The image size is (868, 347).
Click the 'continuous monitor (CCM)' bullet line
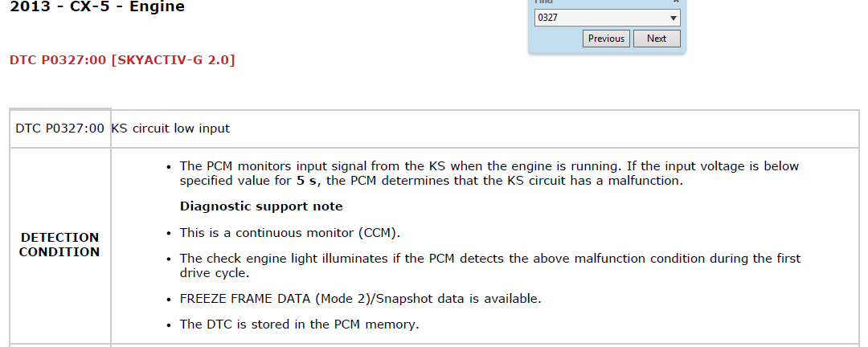click(289, 233)
